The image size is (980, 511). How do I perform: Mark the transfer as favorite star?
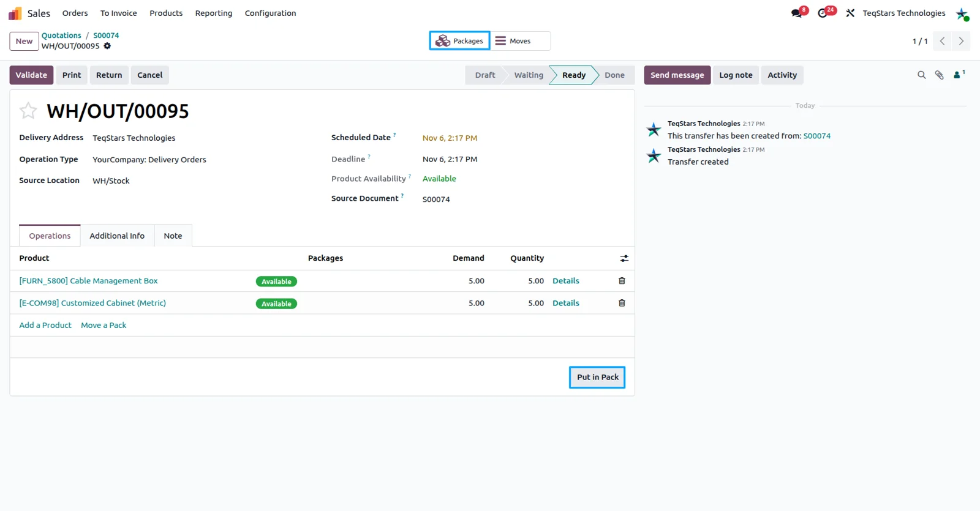tap(28, 111)
